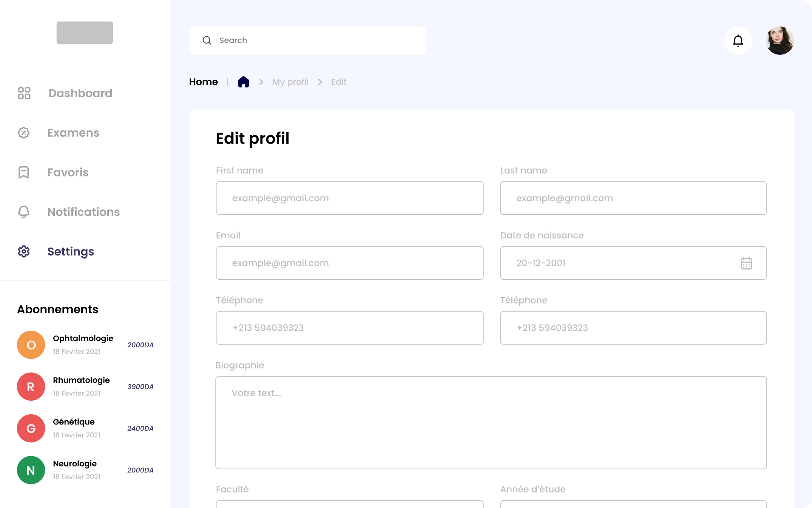Click the Examens badge icon
The height and width of the screenshot is (508, 812).
pos(24,133)
